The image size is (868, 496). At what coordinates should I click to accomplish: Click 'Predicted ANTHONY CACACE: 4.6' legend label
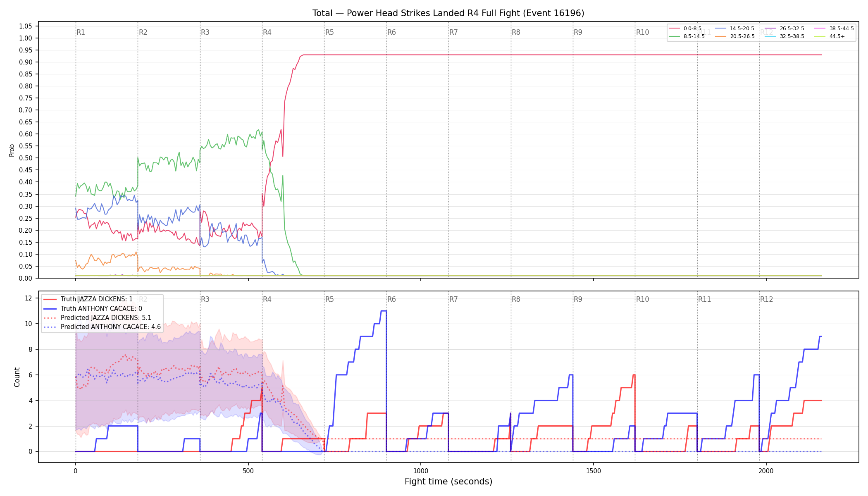[x=111, y=327]
